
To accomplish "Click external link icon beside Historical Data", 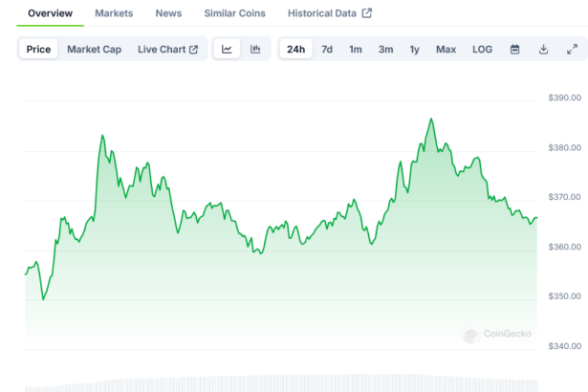I will (x=366, y=13).
